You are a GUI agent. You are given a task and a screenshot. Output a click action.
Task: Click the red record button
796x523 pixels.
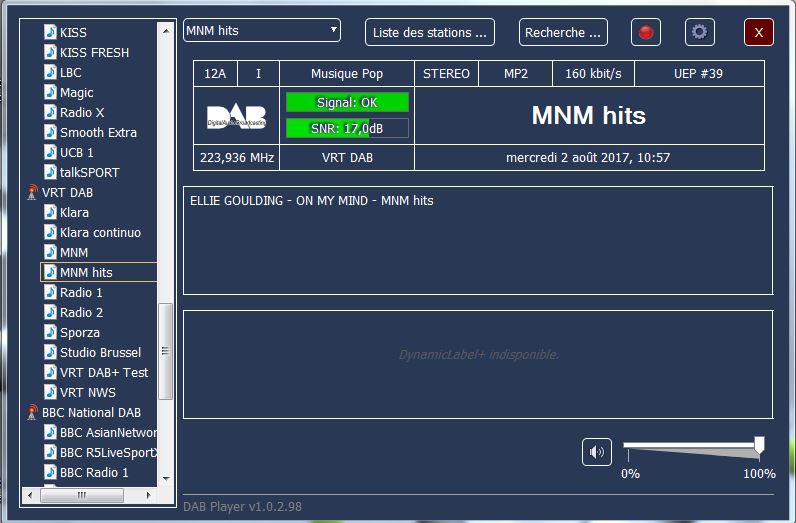point(646,32)
